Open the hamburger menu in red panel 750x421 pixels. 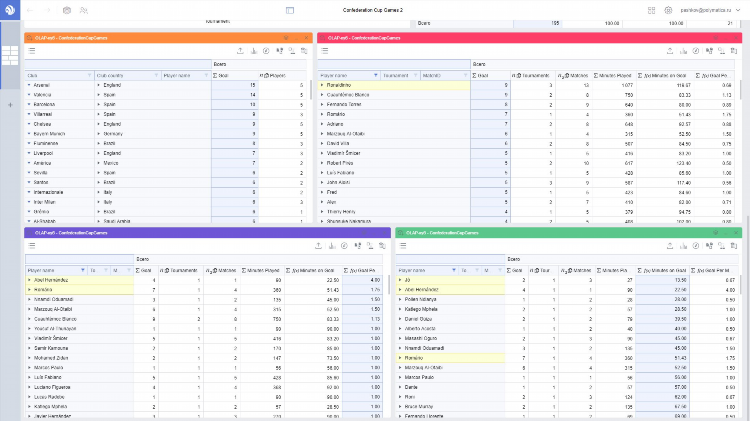pos(325,51)
